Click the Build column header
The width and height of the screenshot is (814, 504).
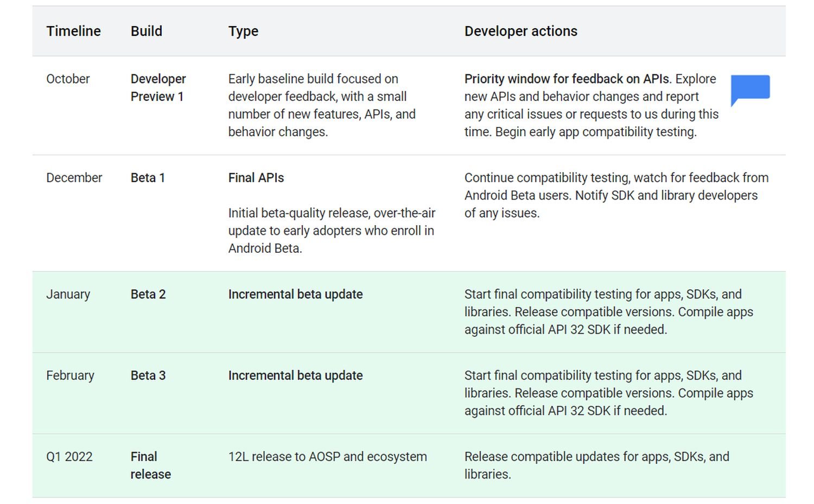147,31
